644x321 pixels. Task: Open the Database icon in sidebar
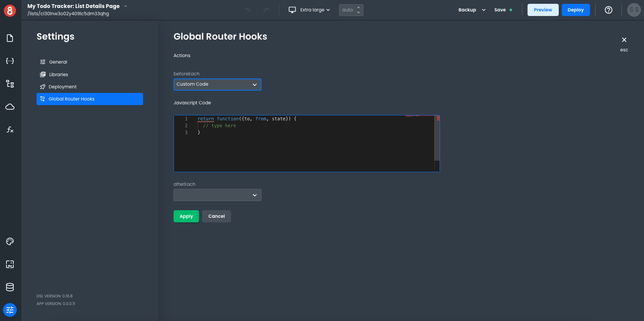10,287
